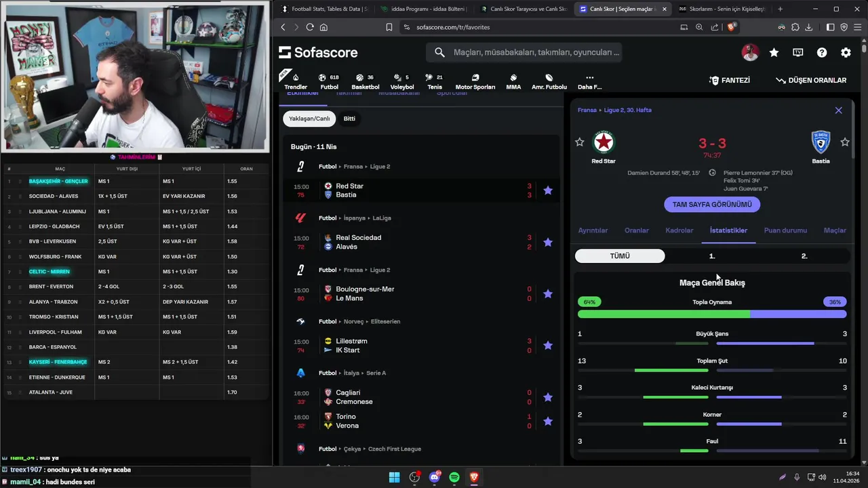
Task: Open the user profile avatar
Action: [x=750, y=52]
